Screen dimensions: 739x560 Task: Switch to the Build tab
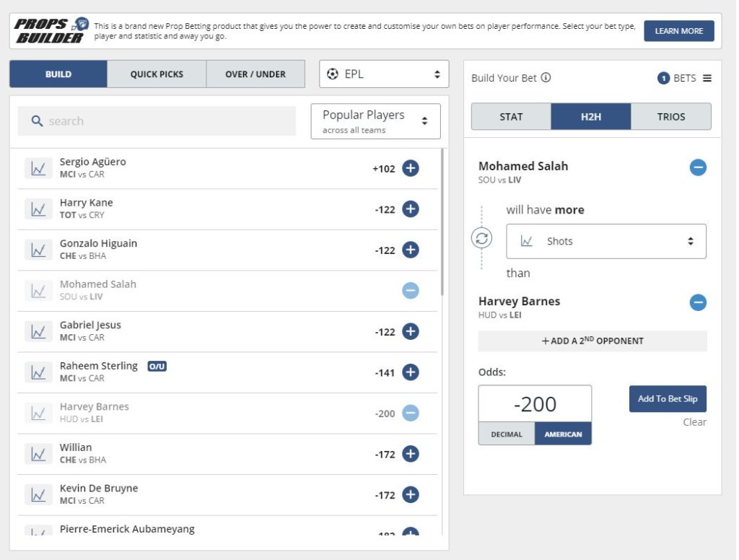click(58, 74)
